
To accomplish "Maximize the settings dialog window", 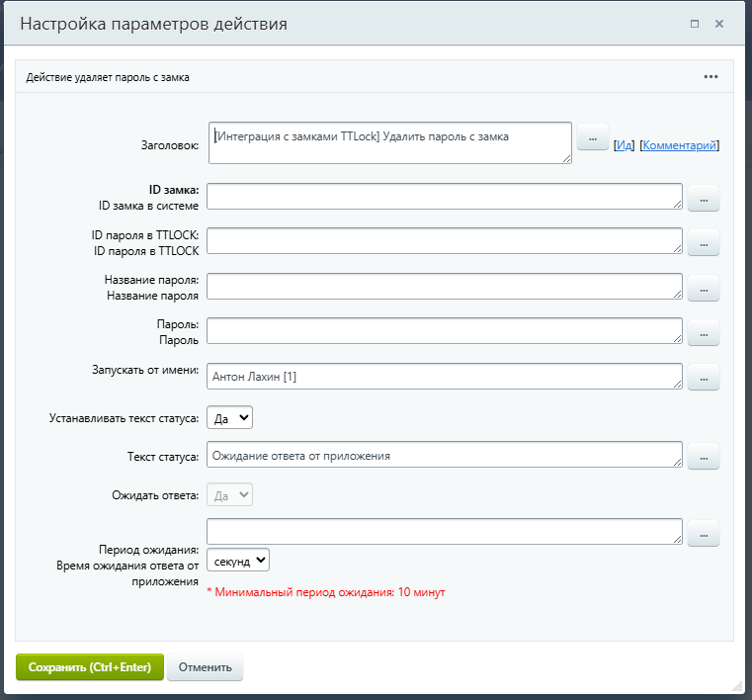I will [695, 24].
